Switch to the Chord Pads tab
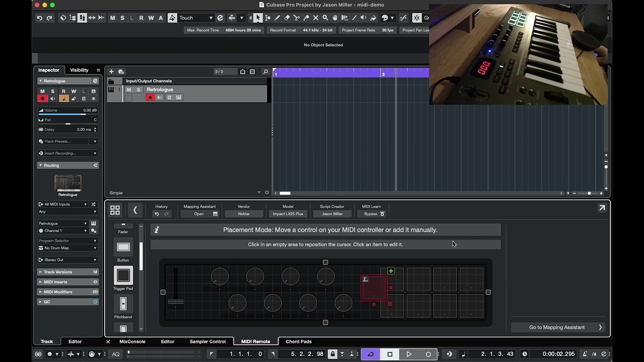Screen dimensions: 644x362 pos(299,341)
